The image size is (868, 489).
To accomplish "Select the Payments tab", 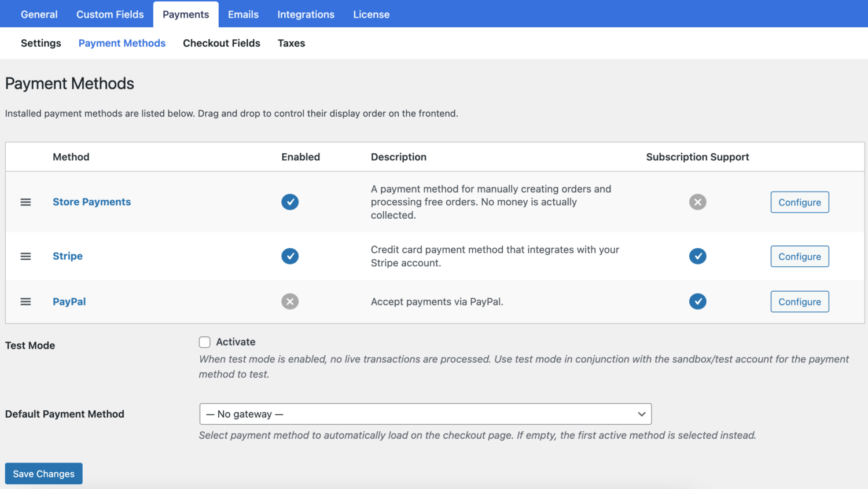I will [x=186, y=14].
